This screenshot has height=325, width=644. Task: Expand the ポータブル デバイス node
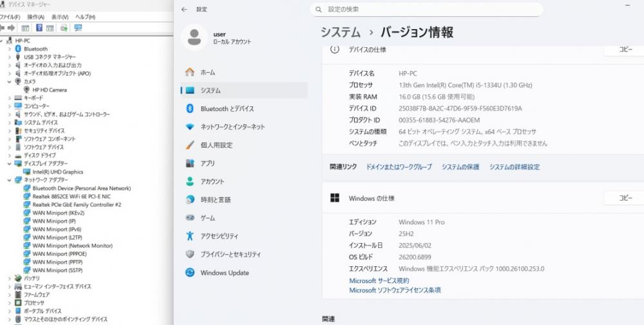pos(10,311)
